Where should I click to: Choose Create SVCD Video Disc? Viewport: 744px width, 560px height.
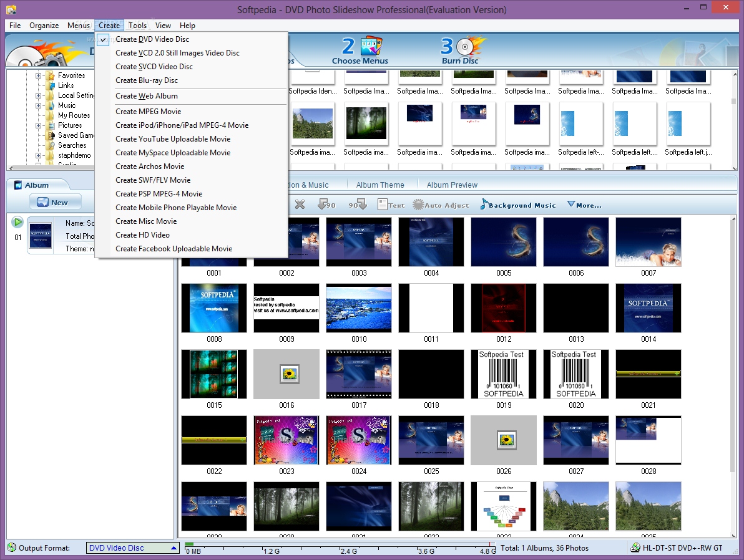tap(192, 67)
